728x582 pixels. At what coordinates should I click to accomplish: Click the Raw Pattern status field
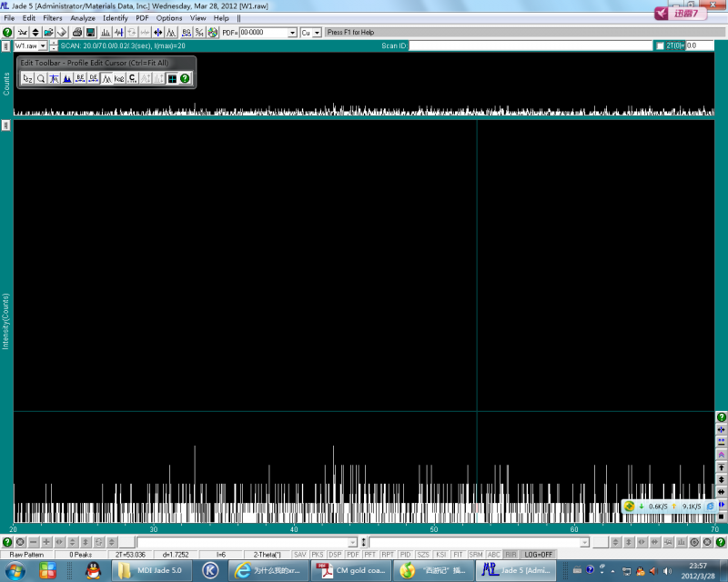[x=26, y=555]
